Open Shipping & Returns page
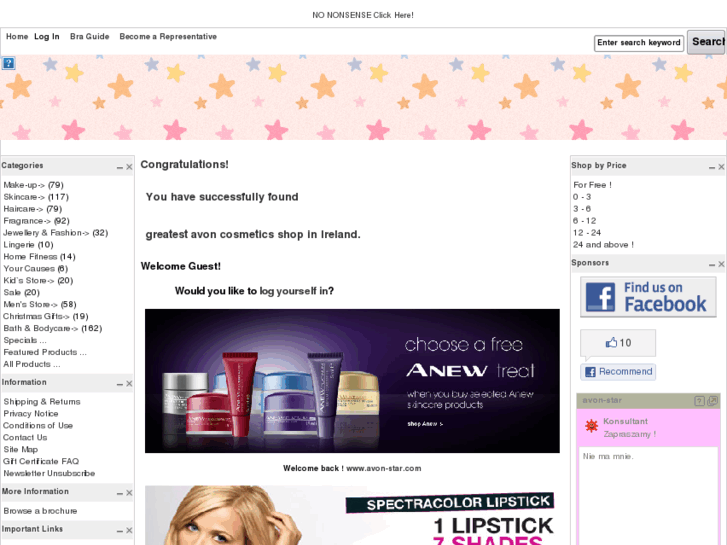 point(42,402)
